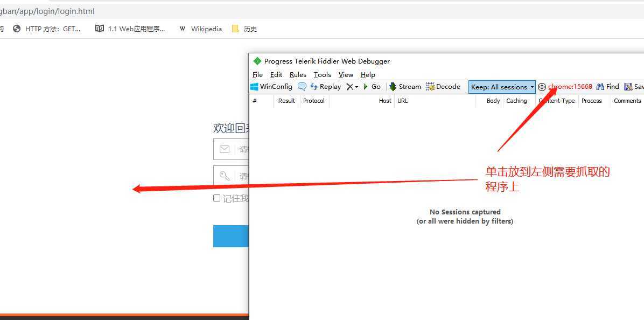This screenshot has height=320, width=644.
Task: Replay the selected sessions
Action: pos(325,87)
